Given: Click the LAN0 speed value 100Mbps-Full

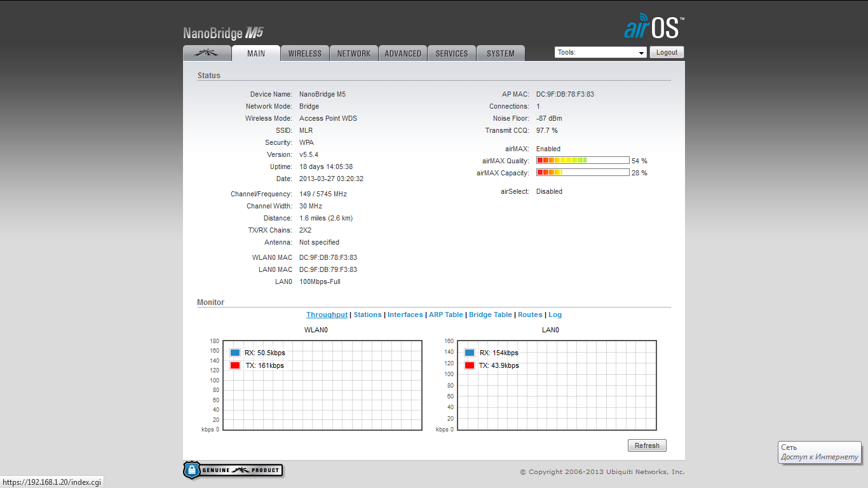Looking at the screenshot, I should [x=320, y=281].
